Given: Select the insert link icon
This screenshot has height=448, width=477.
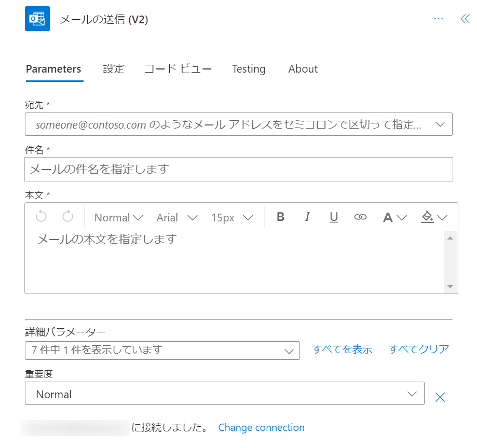Looking at the screenshot, I should pos(361,217).
